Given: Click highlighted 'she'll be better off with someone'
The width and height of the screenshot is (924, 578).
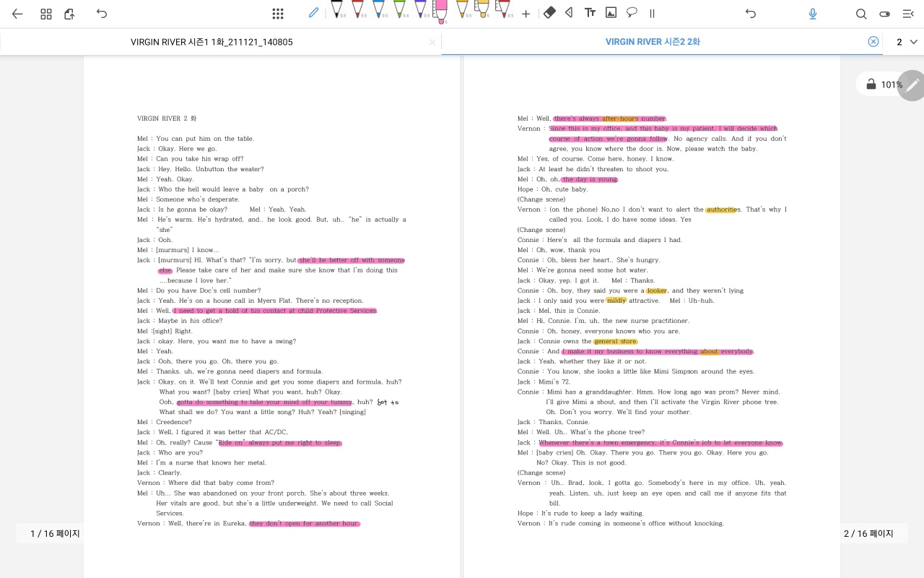Looking at the screenshot, I should point(352,260).
